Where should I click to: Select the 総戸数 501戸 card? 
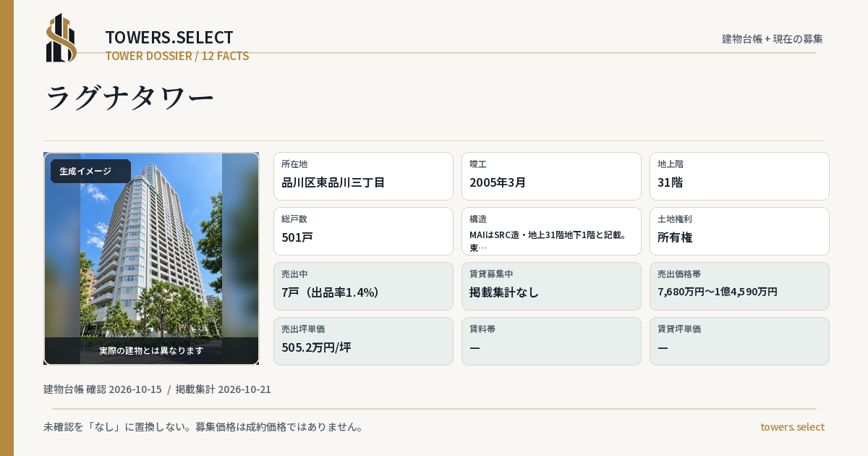pos(363,231)
